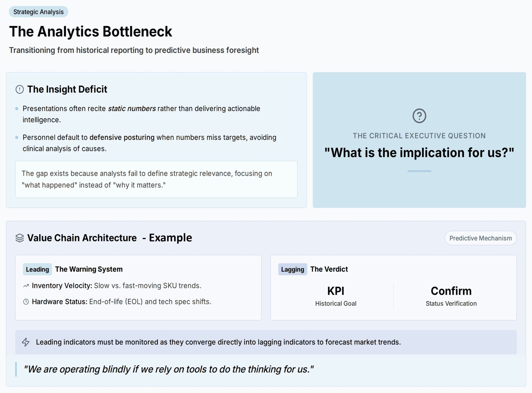The image size is (532, 393).
Task: Click the italic phrase "static numbers"
Action: pos(132,109)
